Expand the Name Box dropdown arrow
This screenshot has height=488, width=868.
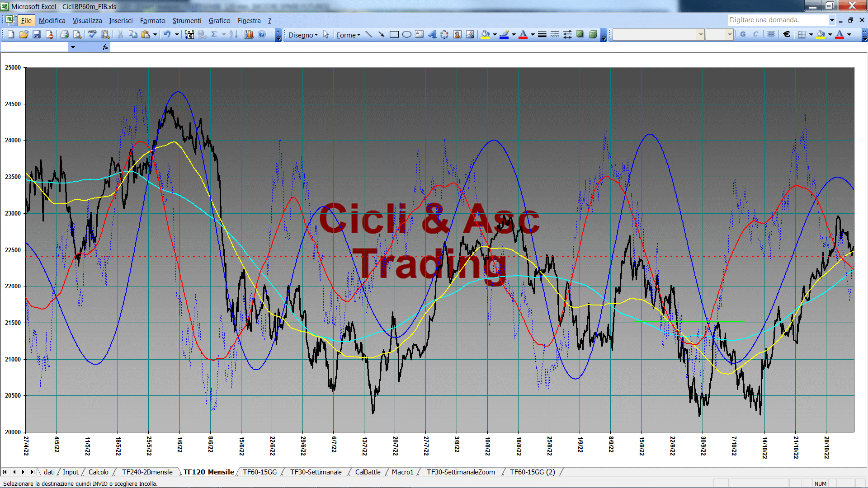point(72,47)
